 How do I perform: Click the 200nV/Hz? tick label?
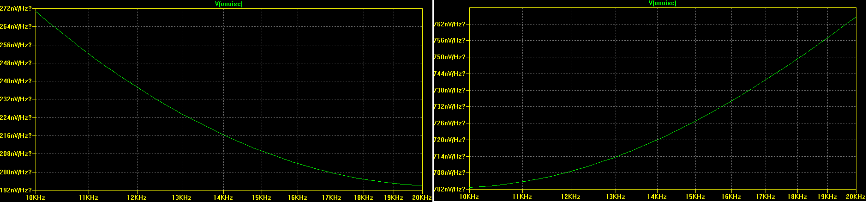pos(16,172)
